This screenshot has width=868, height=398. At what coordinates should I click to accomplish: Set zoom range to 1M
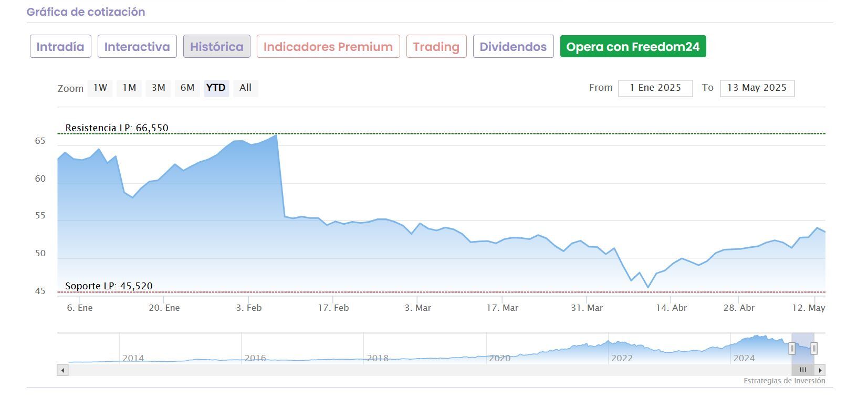129,88
